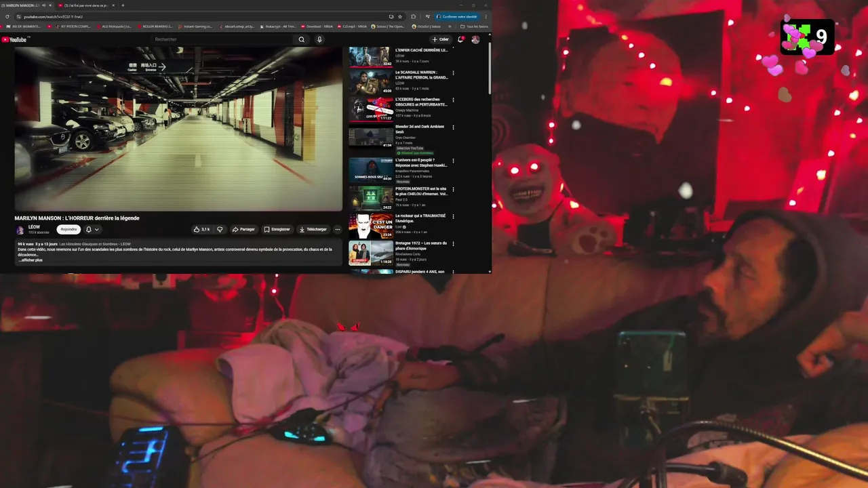Open the LÉOW channel name link

(x=34, y=227)
